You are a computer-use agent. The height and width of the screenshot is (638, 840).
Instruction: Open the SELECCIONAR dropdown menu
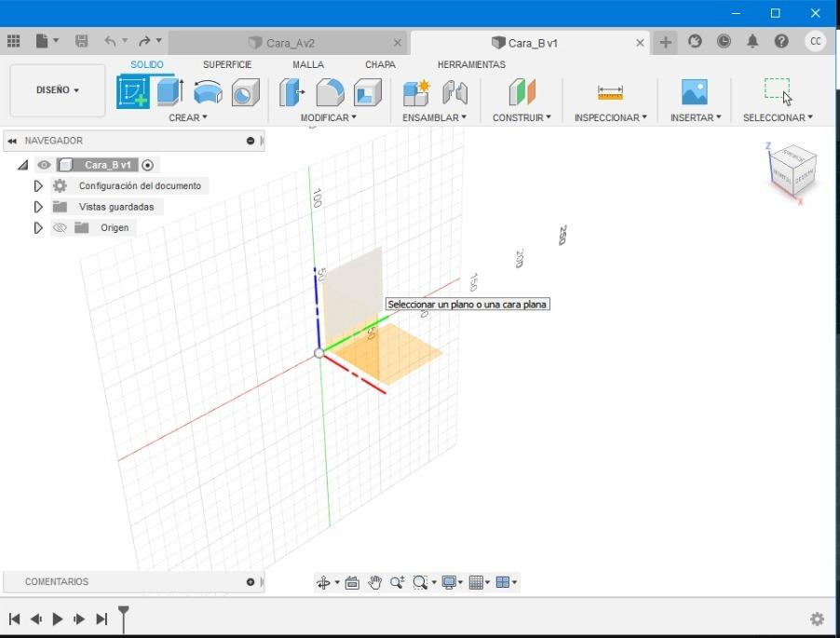click(x=778, y=117)
